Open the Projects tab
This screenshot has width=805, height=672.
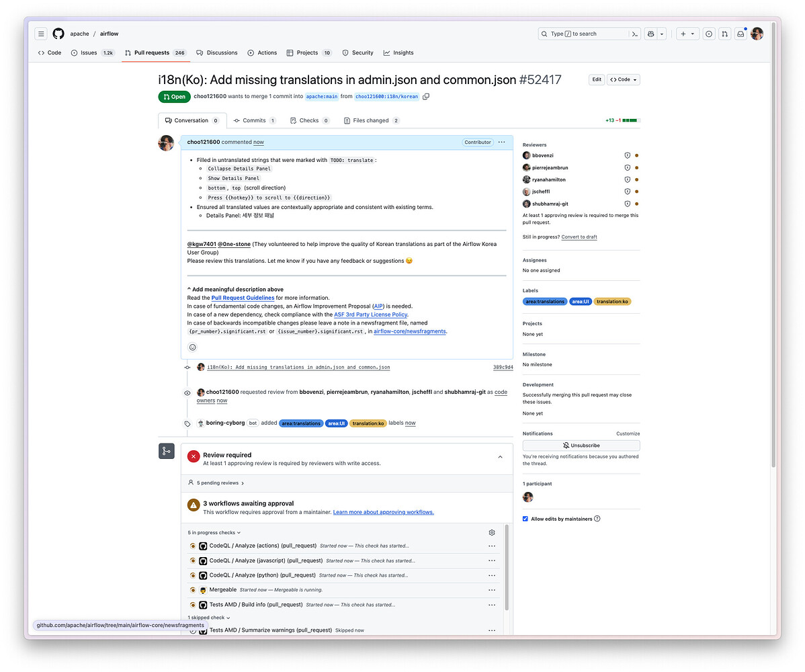pos(309,53)
